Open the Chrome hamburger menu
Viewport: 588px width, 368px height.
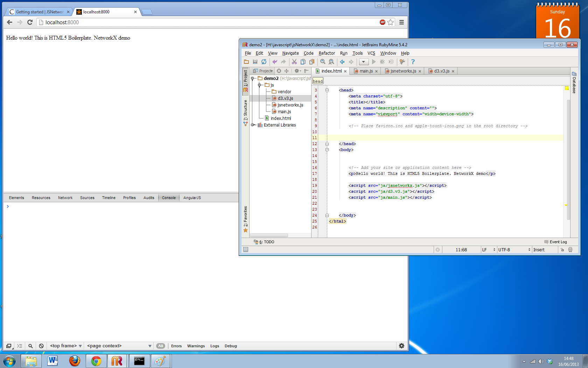point(402,22)
